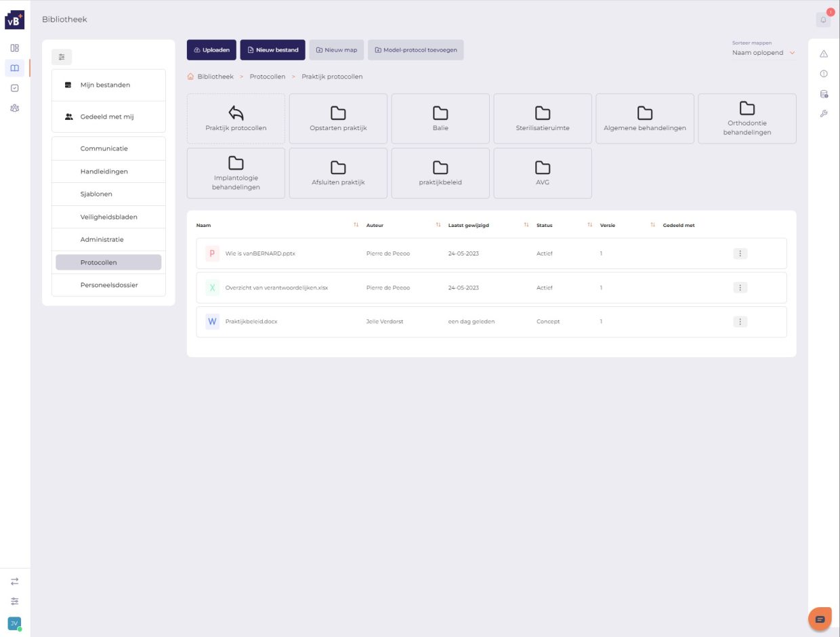Open the tasks checkmark icon in sidebar
Screen dimensions: 840x637
pos(15,88)
